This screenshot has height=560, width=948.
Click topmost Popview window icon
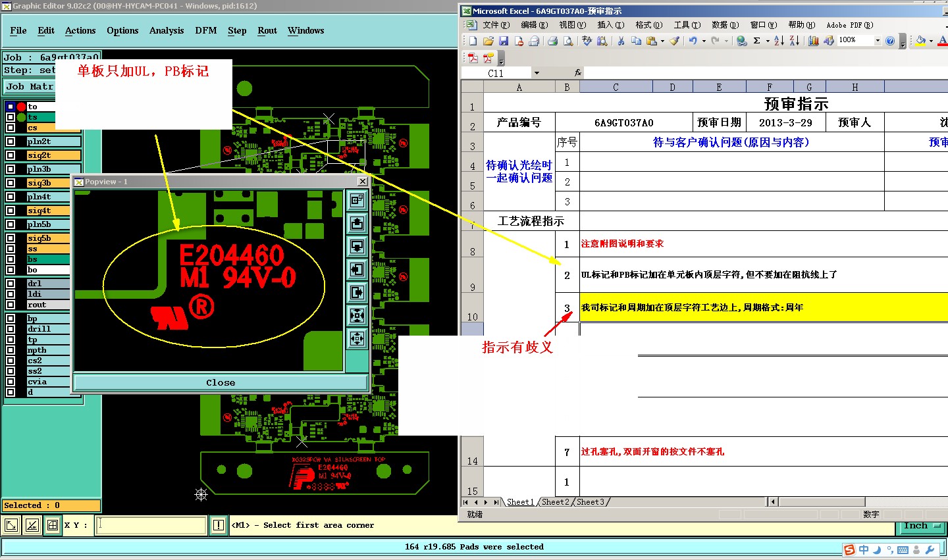tap(357, 200)
